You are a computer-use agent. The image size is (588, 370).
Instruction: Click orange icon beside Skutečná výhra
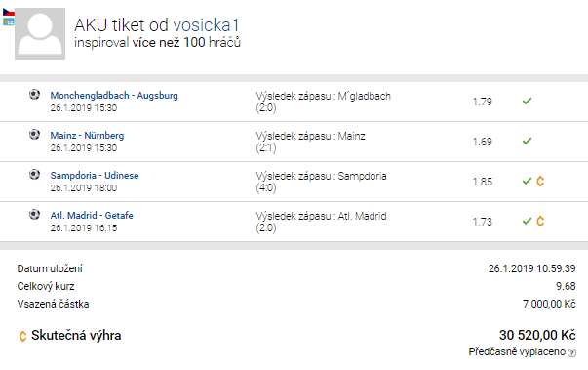22,336
